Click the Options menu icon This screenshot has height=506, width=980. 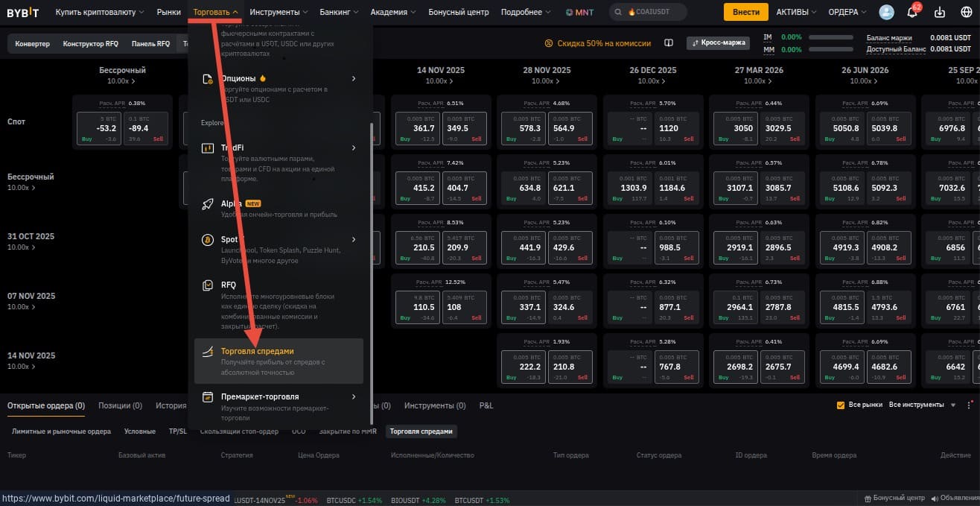coord(209,78)
